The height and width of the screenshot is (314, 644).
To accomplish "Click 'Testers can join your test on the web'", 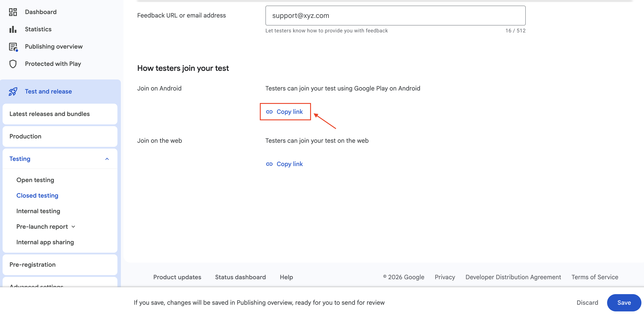I will click(317, 141).
